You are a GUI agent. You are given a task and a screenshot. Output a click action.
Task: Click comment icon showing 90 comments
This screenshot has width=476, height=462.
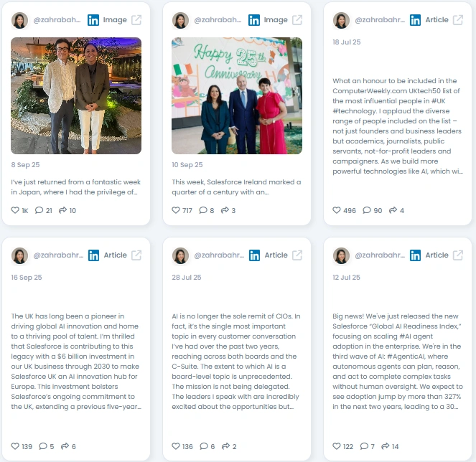tap(367, 210)
